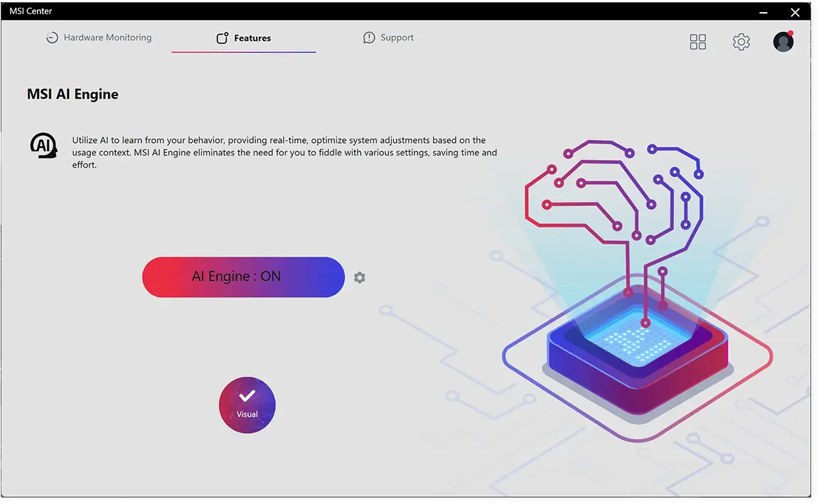Click the "Utilize AI to learn" description text
The height and width of the screenshot is (504, 819).
point(284,153)
